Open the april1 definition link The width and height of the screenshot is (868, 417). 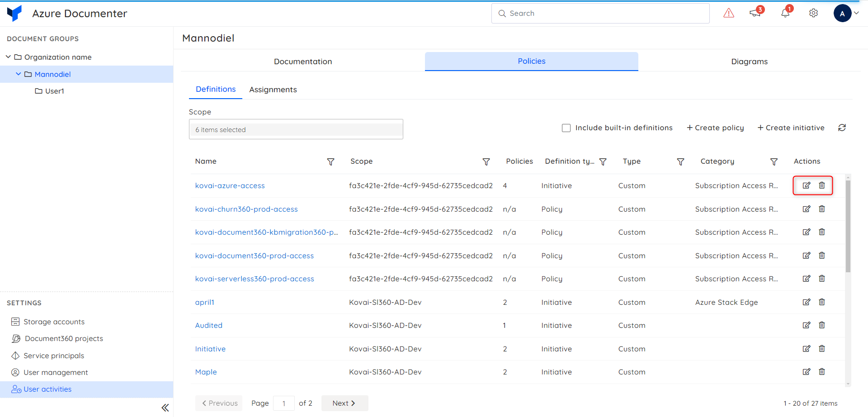point(204,302)
